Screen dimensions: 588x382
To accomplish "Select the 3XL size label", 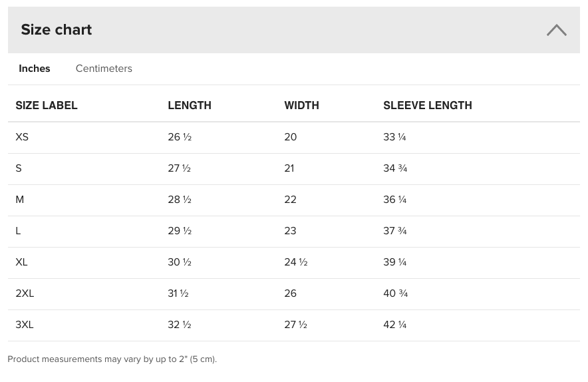I will (25, 325).
